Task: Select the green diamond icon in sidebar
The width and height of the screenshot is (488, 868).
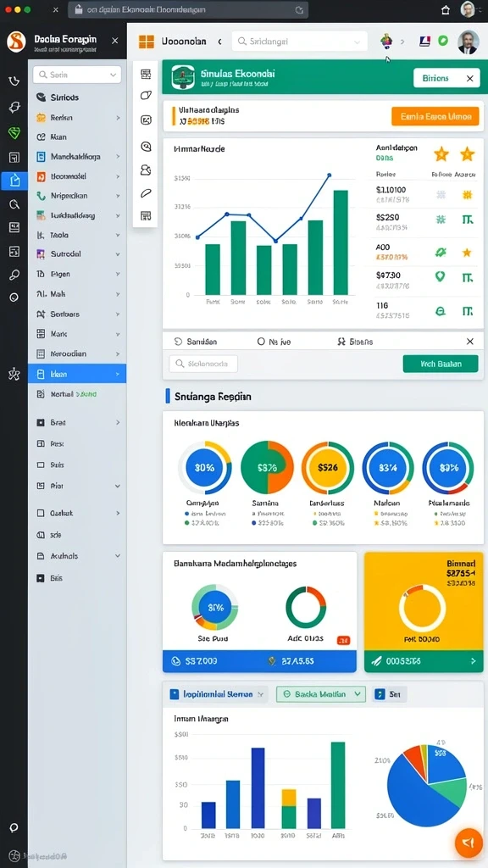Action: point(14,132)
